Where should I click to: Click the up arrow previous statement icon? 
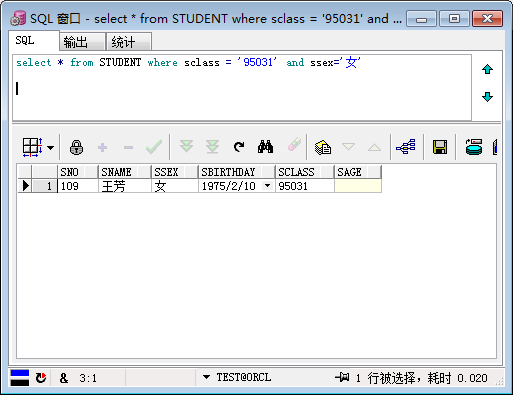coord(487,69)
